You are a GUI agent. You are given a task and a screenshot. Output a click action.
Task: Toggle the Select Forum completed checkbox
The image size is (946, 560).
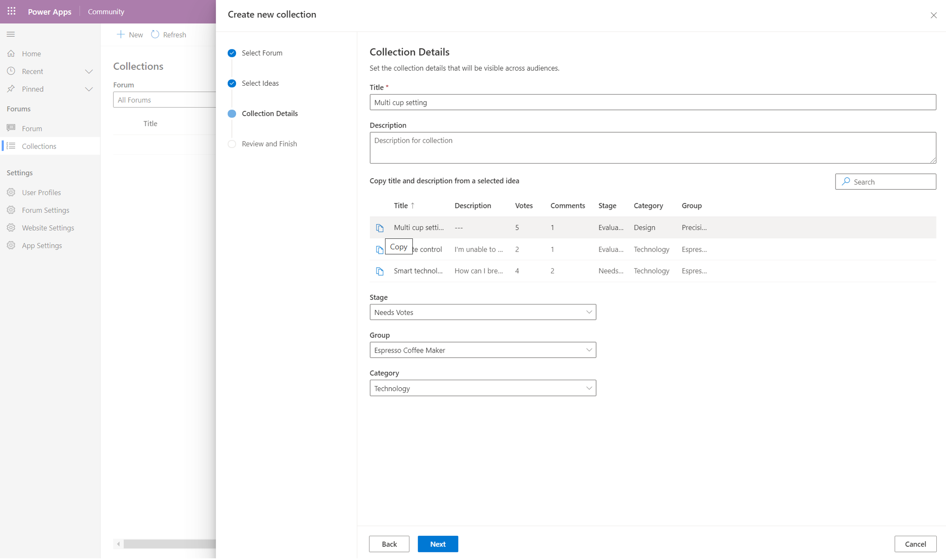(x=232, y=53)
